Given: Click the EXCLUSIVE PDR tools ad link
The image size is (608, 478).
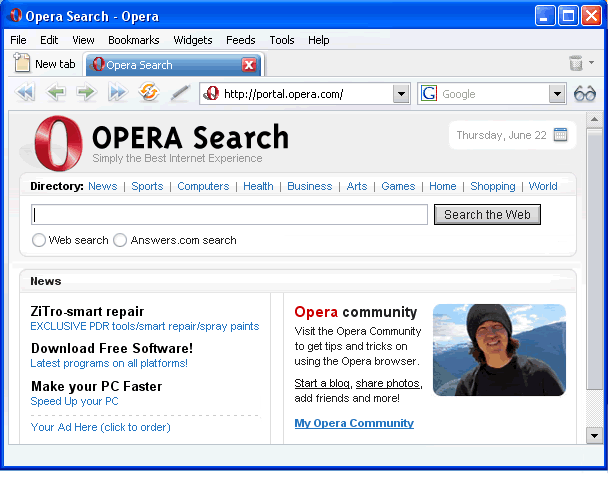Looking at the screenshot, I should coord(145,326).
